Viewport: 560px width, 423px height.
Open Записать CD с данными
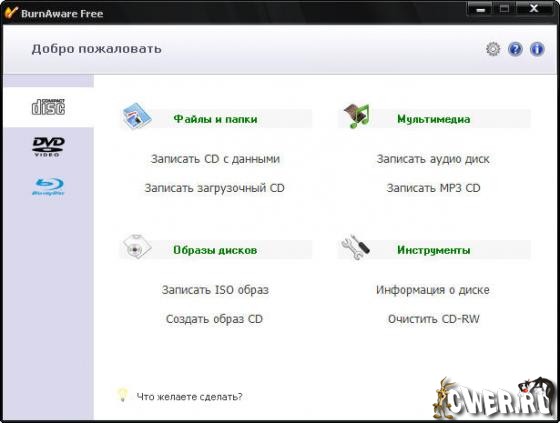[x=215, y=159]
